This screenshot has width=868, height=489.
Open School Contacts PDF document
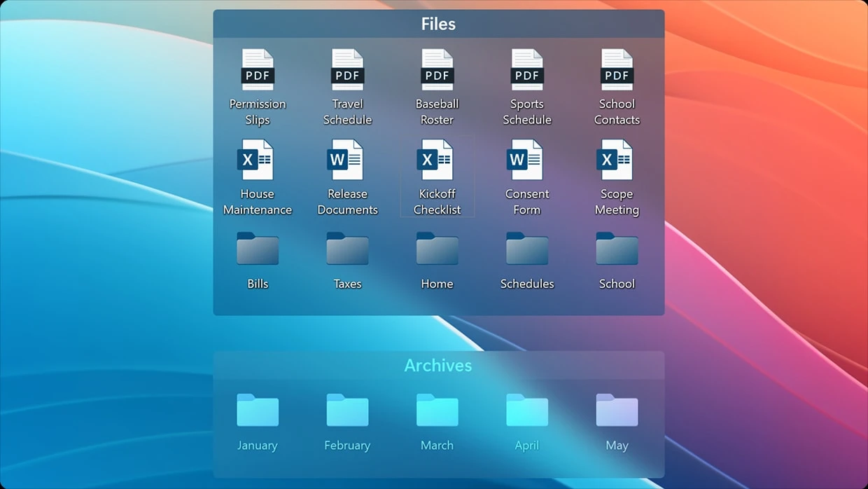[617, 70]
